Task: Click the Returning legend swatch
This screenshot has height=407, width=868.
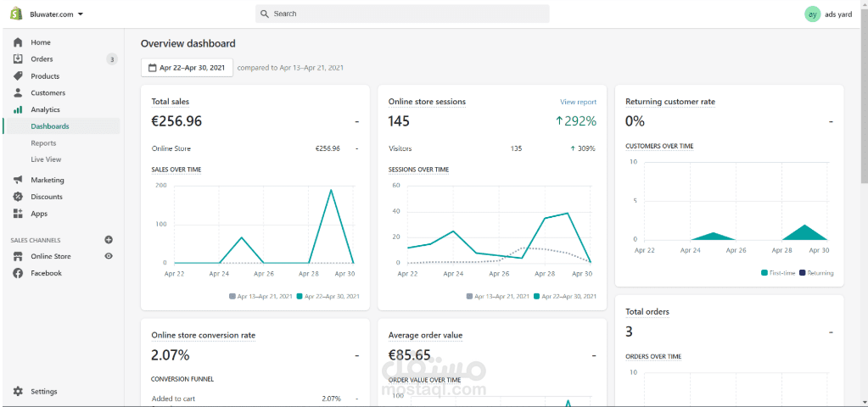Action: point(802,273)
